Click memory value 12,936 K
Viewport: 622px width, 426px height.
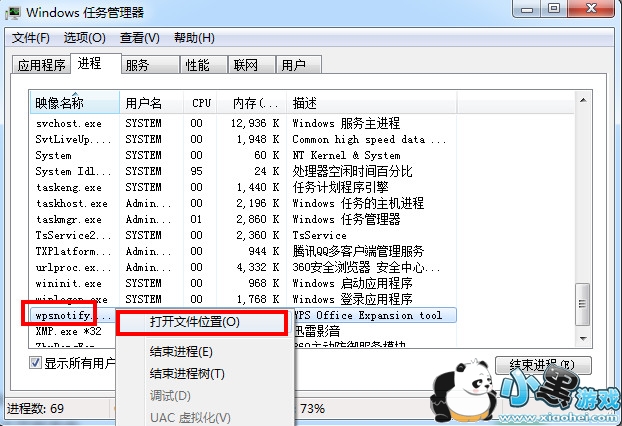click(x=255, y=123)
